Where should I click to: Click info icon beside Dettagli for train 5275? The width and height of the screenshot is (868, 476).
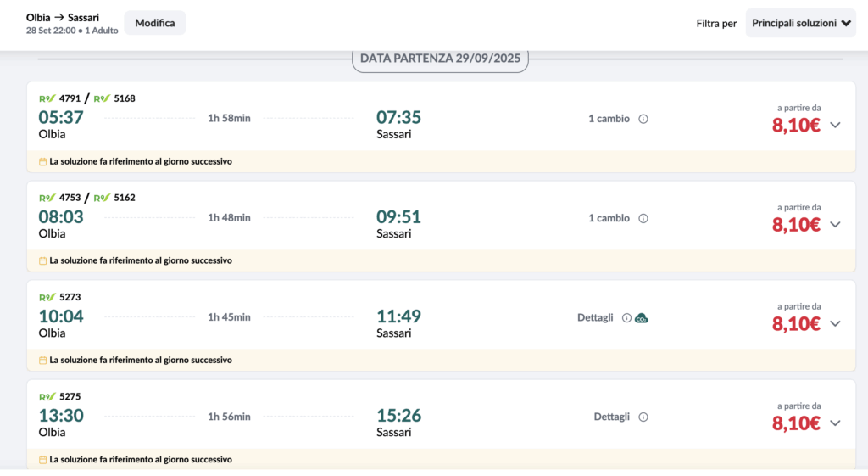pos(643,417)
